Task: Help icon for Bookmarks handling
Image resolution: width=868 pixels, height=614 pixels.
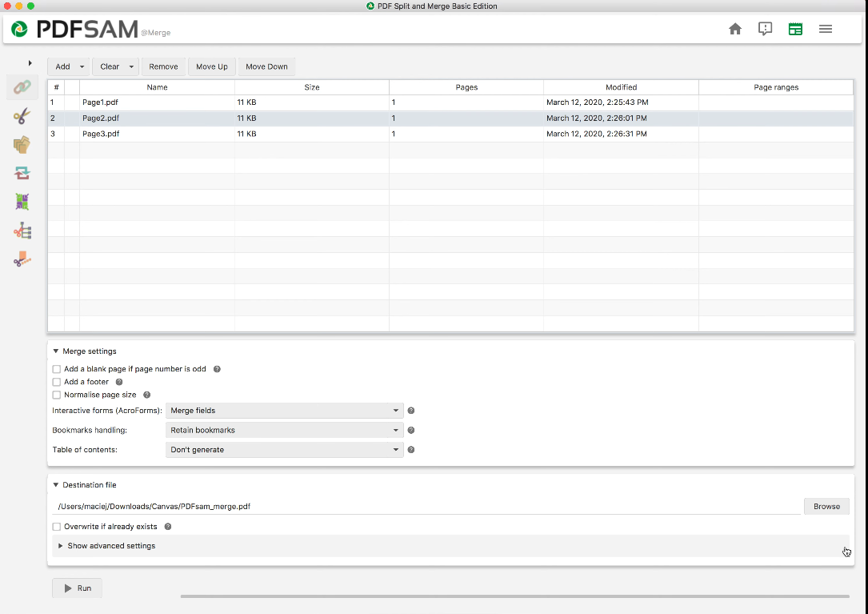Action: coord(410,430)
